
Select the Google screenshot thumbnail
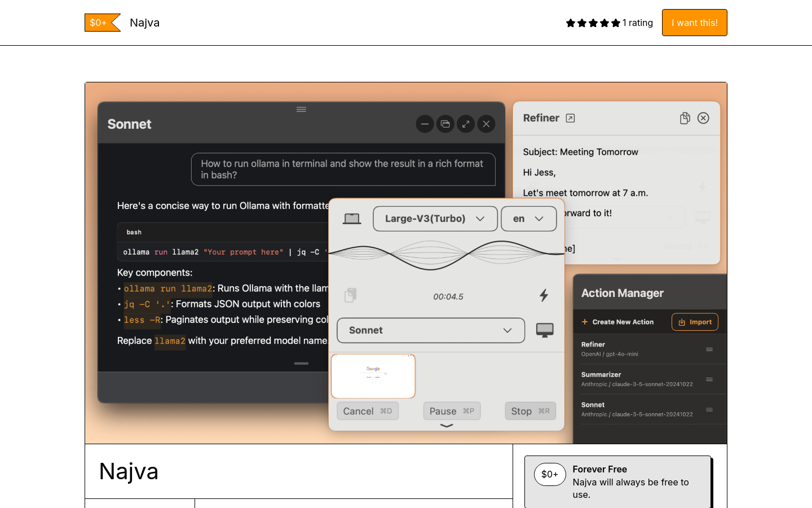tap(373, 376)
